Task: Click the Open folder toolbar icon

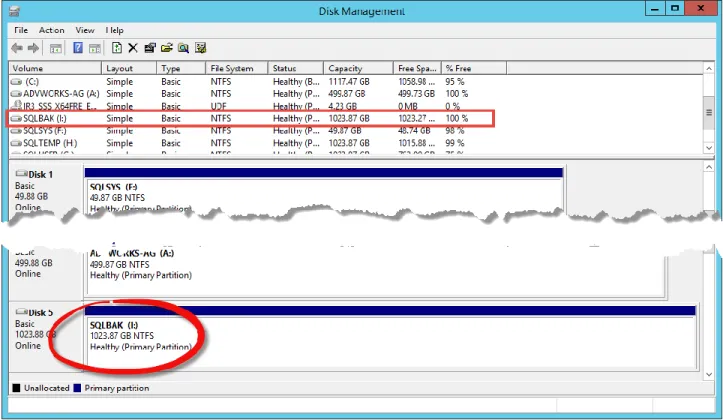Action: click(166, 47)
